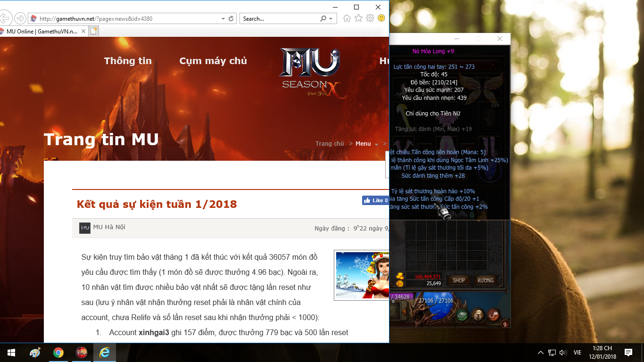The width and height of the screenshot is (644, 362).
Task: Click the 166,464,571 Zen amount
Action: [428, 277]
